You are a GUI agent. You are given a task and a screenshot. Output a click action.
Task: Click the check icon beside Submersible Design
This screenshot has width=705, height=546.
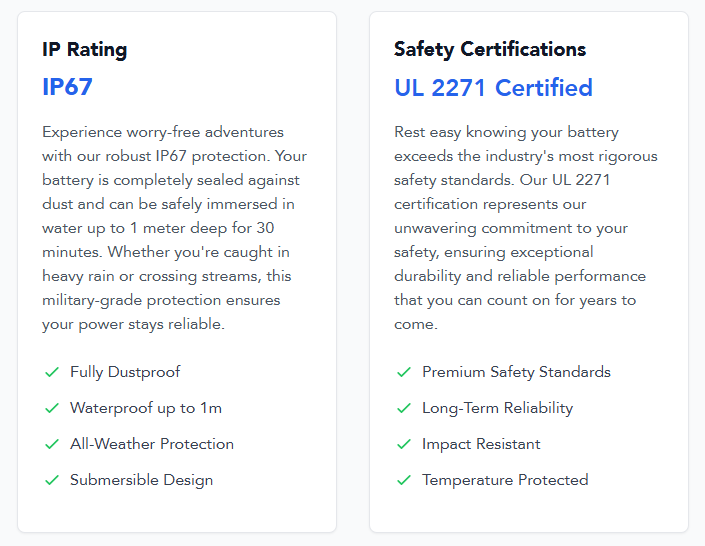click(52, 480)
